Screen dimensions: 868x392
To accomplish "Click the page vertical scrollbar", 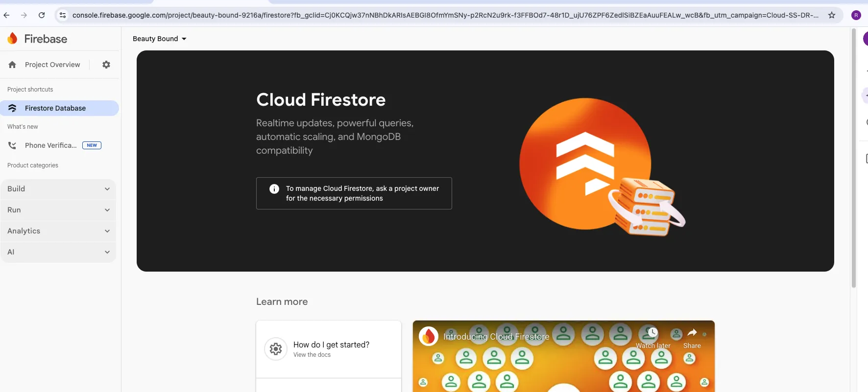I will pos(854,158).
